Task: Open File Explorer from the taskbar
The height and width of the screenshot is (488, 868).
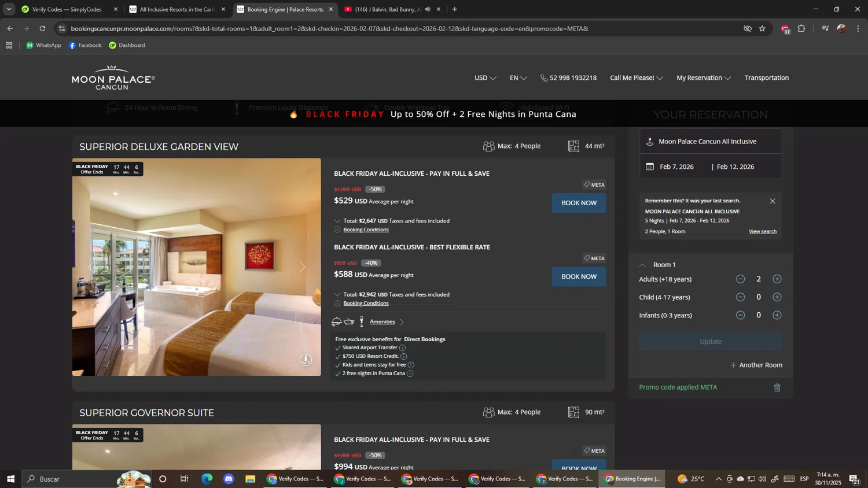Action: [x=250, y=479]
